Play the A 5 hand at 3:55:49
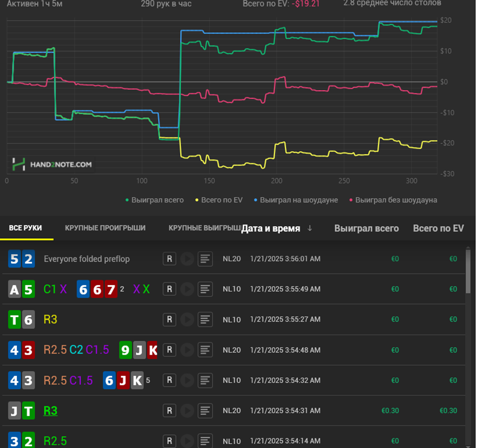 pos(187,289)
